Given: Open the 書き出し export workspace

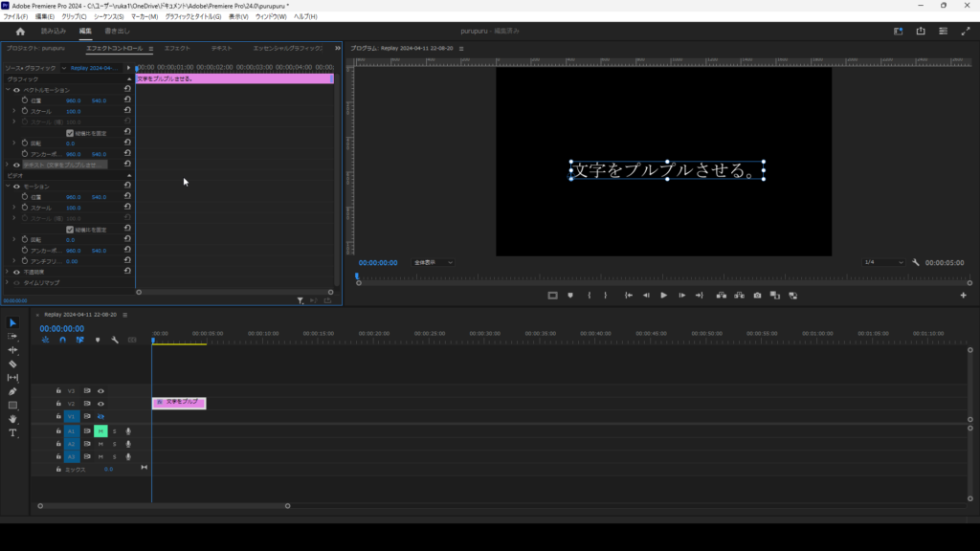Looking at the screenshot, I should pyautogui.click(x=117, y=31).
